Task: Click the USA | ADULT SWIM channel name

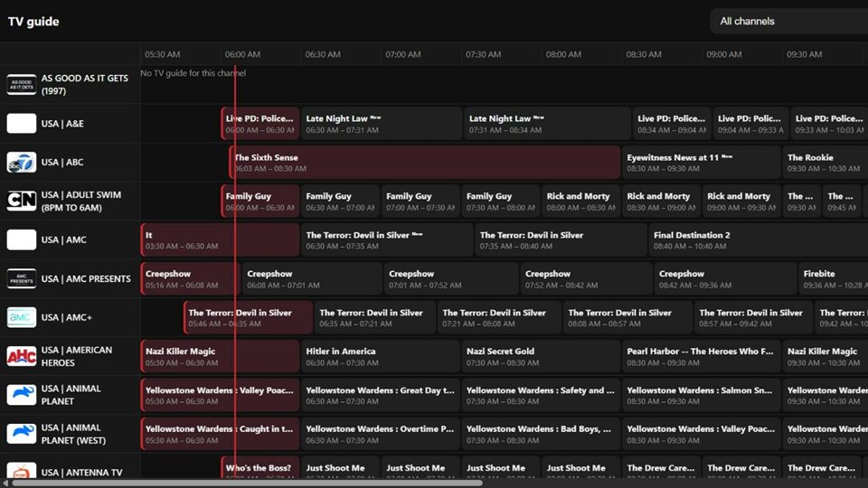Action: tap(80, 202)
